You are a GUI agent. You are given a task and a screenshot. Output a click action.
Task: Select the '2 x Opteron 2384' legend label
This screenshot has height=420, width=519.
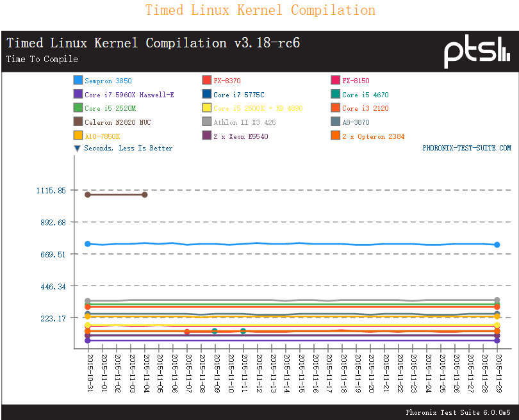[x=373, y=136]
